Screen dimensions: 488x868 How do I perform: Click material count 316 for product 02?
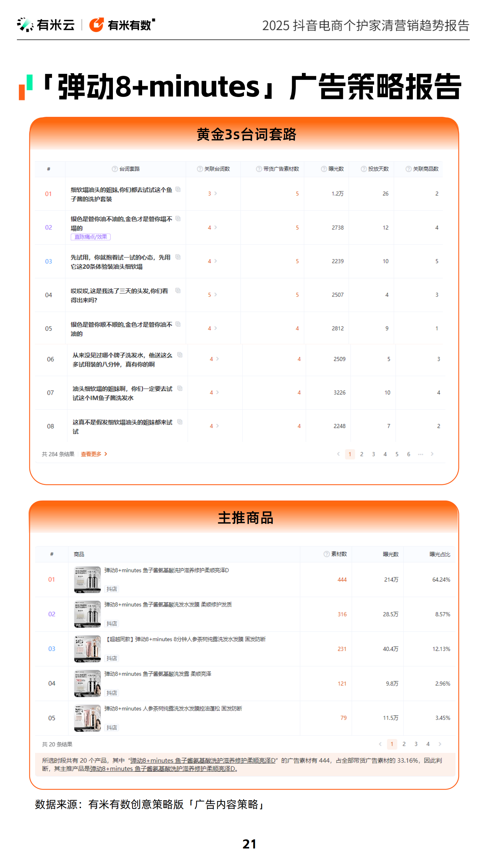(x=342, y=614)
